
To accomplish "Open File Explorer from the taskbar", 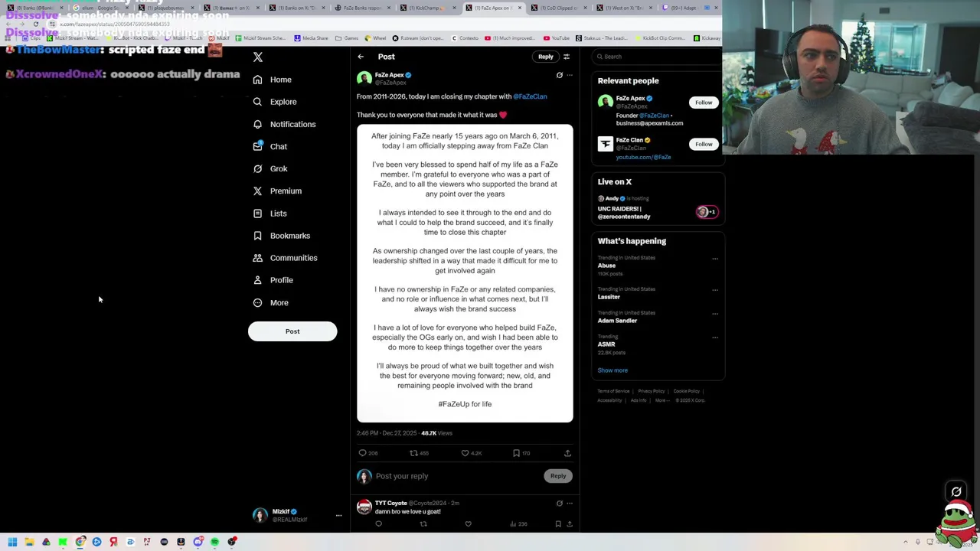I will (29, 542).
